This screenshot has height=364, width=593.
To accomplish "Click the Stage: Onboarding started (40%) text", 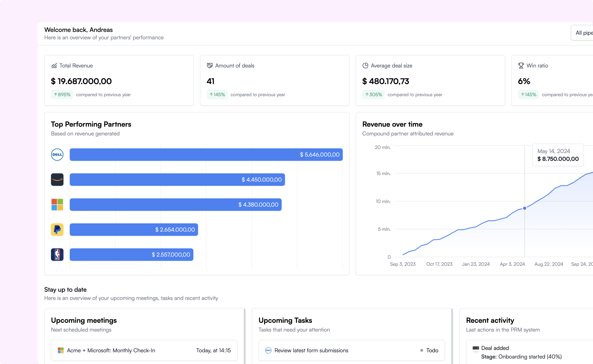I will coord(522,357).
